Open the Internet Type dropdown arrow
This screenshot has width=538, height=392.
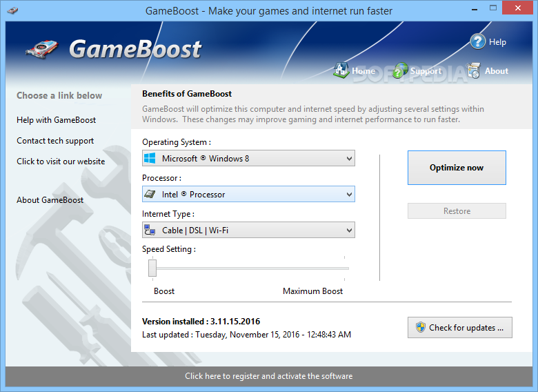349,231
